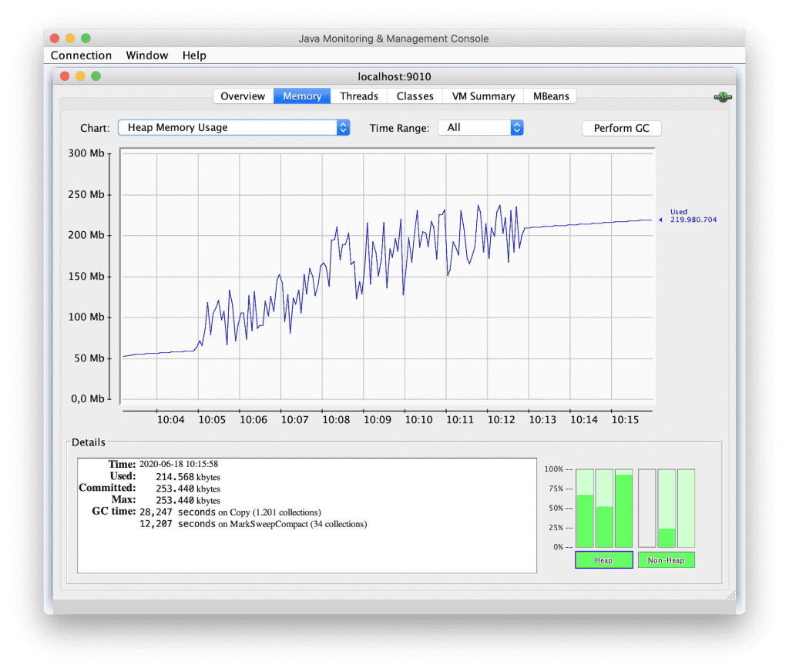The height and width of the screenshot is (672, 789).
Task: Open the Connection menu
Action: coord(81,55)
